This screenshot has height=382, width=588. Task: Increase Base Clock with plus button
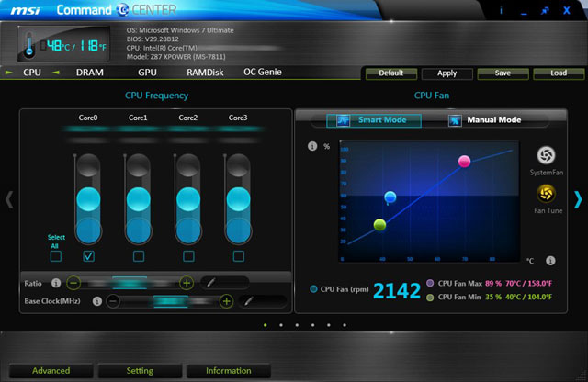point(226,301)
